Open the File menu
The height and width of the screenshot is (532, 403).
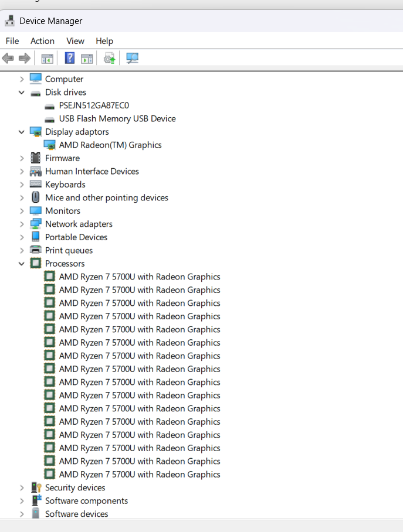(12, 40)
